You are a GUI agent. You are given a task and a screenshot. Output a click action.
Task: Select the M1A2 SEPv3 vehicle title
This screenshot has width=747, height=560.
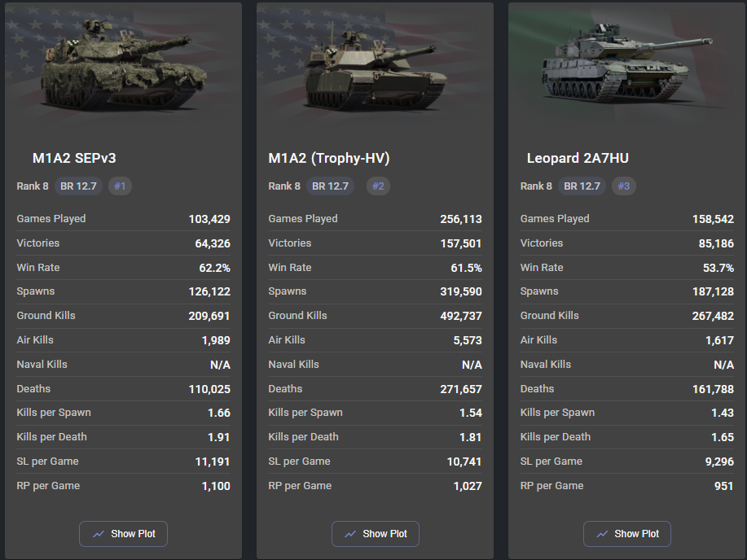[74, 158]
